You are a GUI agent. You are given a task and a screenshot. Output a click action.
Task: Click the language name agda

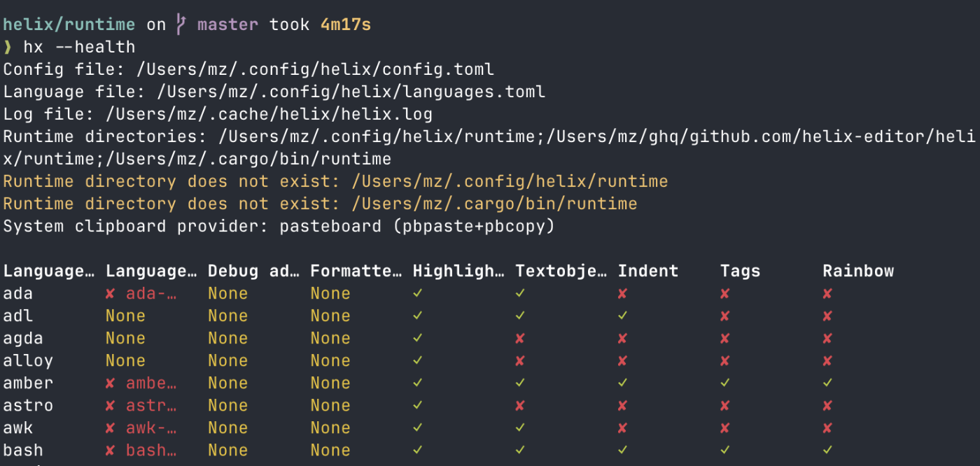[x=23, y=339]
